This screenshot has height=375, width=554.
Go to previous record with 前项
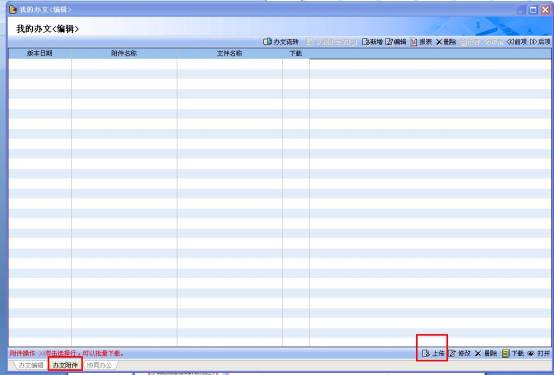click(517, 42)
